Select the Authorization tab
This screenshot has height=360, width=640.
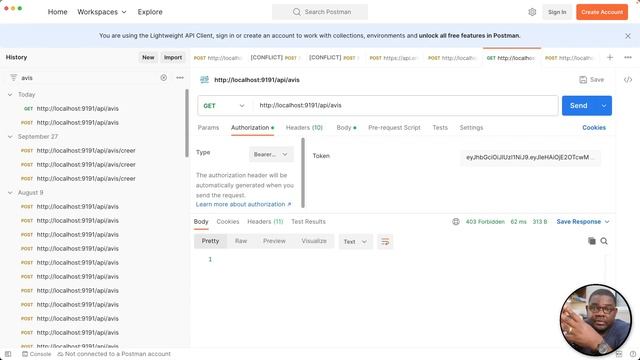(252, 128)
